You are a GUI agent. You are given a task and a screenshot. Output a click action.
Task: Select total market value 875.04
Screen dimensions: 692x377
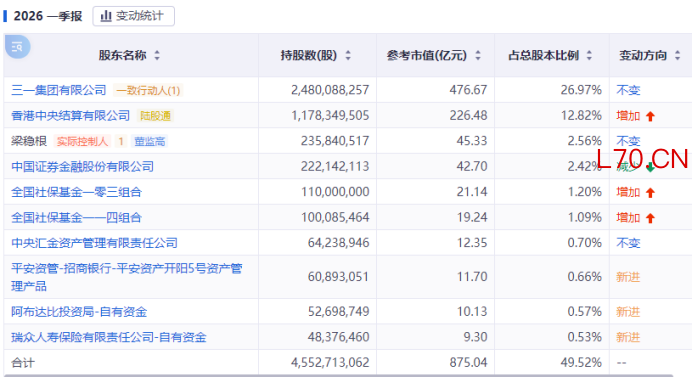point(468,363)
